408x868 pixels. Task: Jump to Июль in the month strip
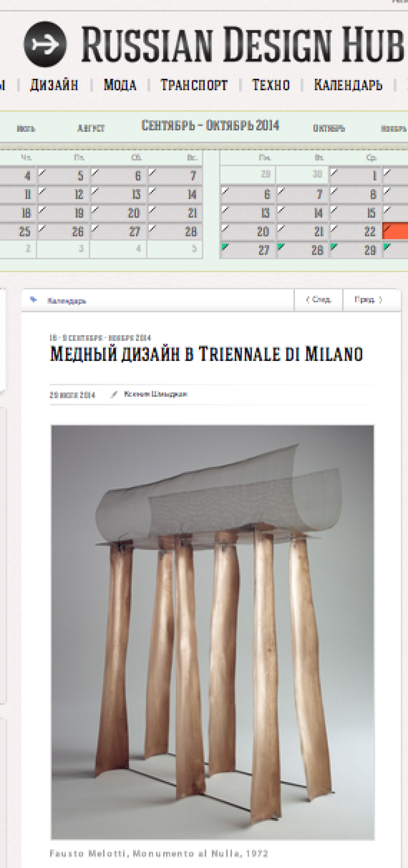point(26,129)
